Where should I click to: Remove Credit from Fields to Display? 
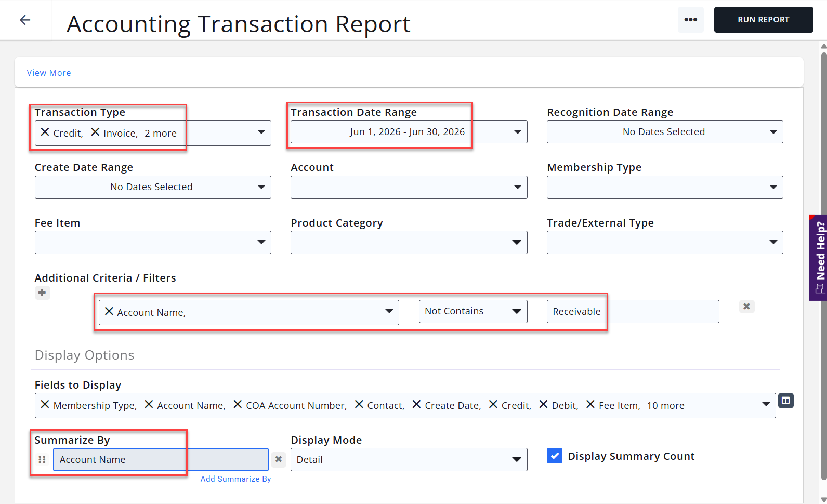click(493, 404)
